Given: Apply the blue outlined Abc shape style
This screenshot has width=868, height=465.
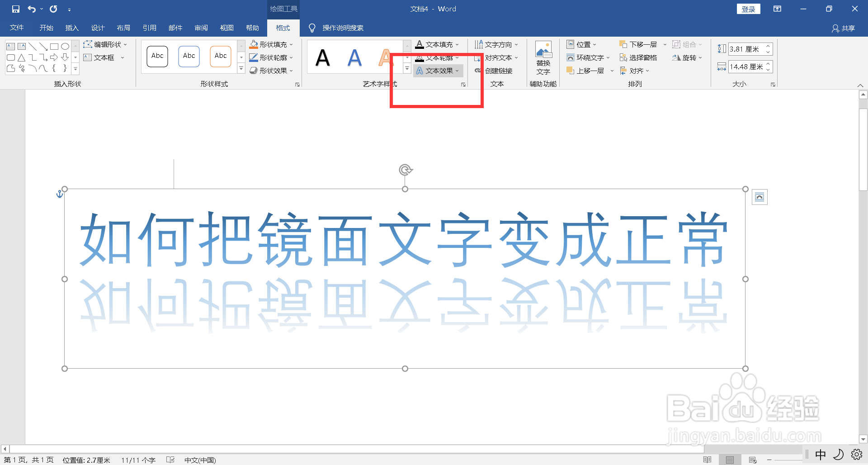Looking at the screenshot, I should tap(189, 57).
